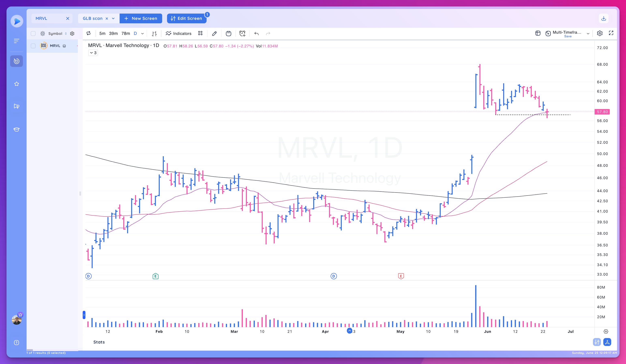Click the blue up-arrow marker on time axis
Image resolution: width=626 pixels, height=364 pixels.
click(349, 331)
